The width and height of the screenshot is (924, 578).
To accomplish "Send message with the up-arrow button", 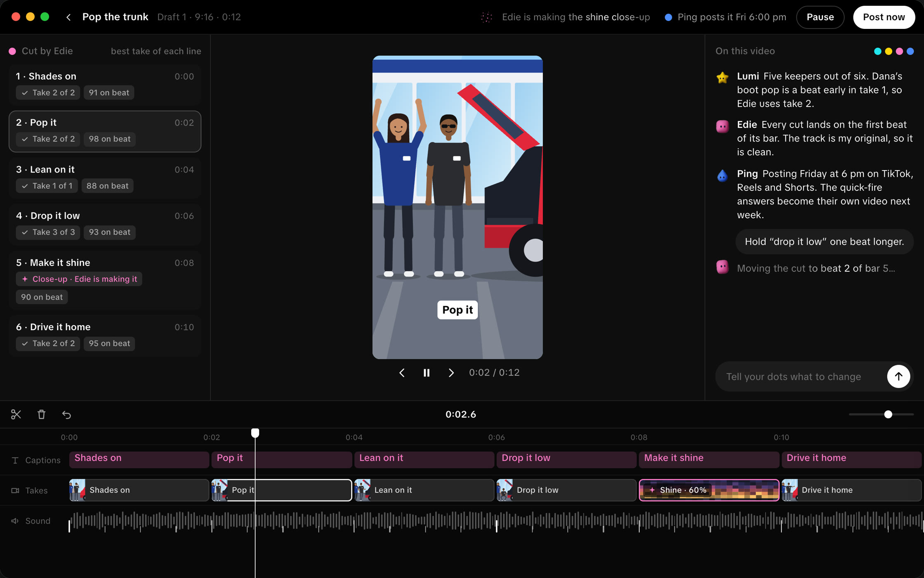I will [x=898, y=376].
